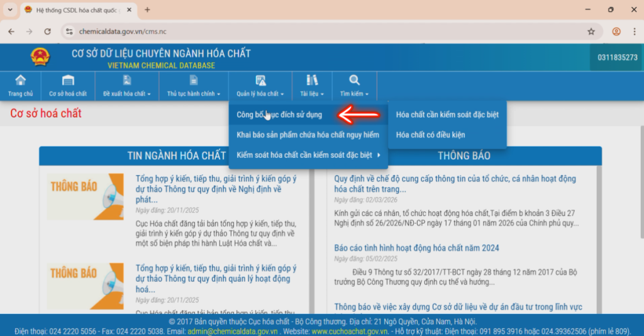644x336 pixels.
Task: Open Thông báo về việc xây dựng Cơ sở dữ liệu
Action: (458, 307)
